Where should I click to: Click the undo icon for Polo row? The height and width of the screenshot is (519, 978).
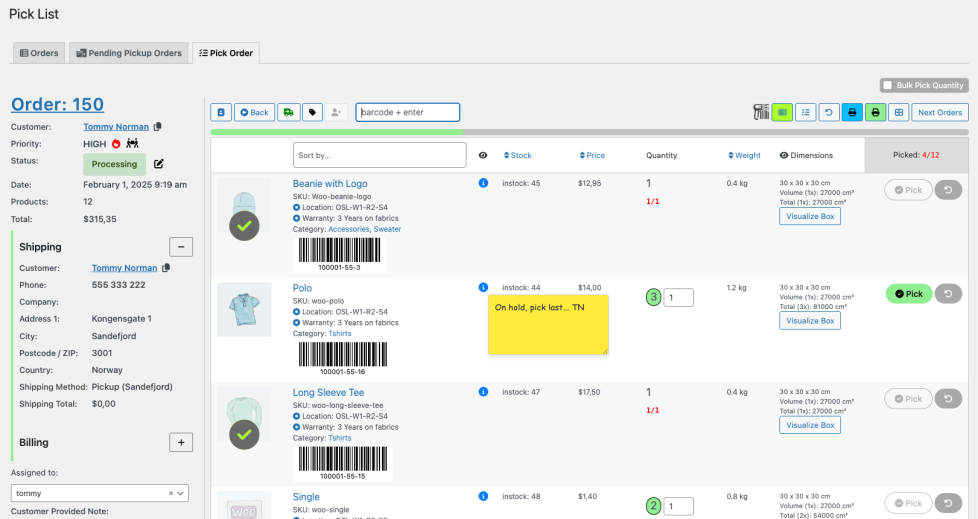948,294
